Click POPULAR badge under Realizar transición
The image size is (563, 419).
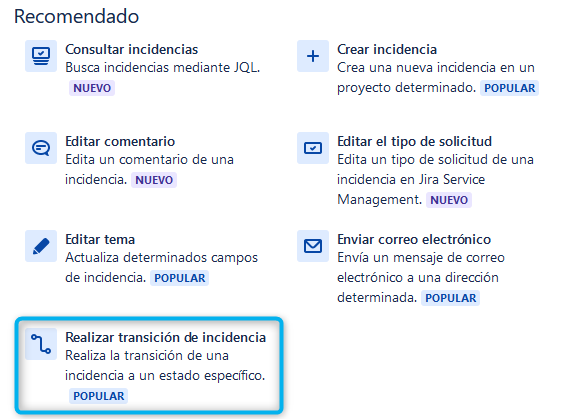tap(99, 396)
